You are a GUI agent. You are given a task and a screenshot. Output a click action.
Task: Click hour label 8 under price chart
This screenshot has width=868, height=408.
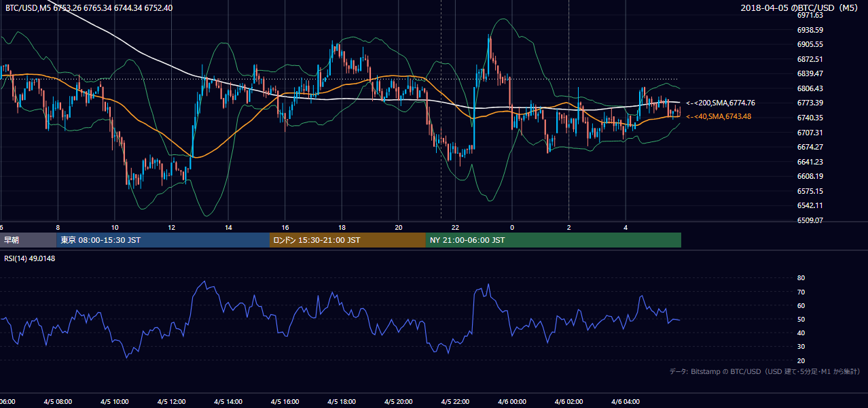click(58, 227)
